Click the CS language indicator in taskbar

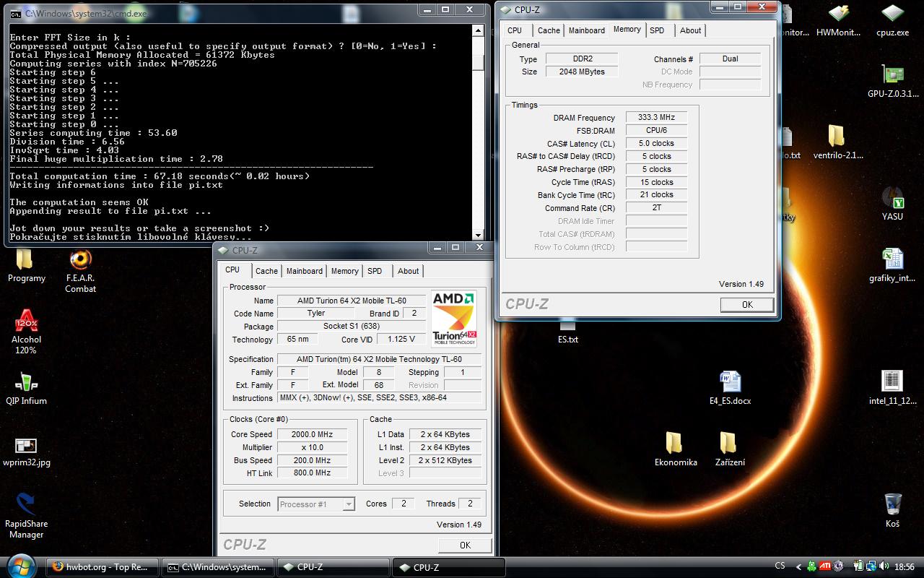(x=780, y=566)
